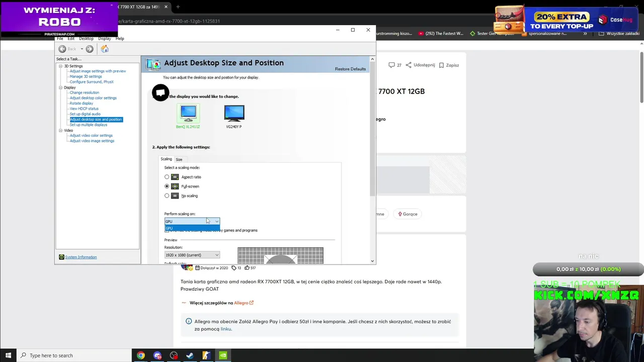This screenshot has height=362, width=644.
Task: Open Rotate display task
Action: 82,103
